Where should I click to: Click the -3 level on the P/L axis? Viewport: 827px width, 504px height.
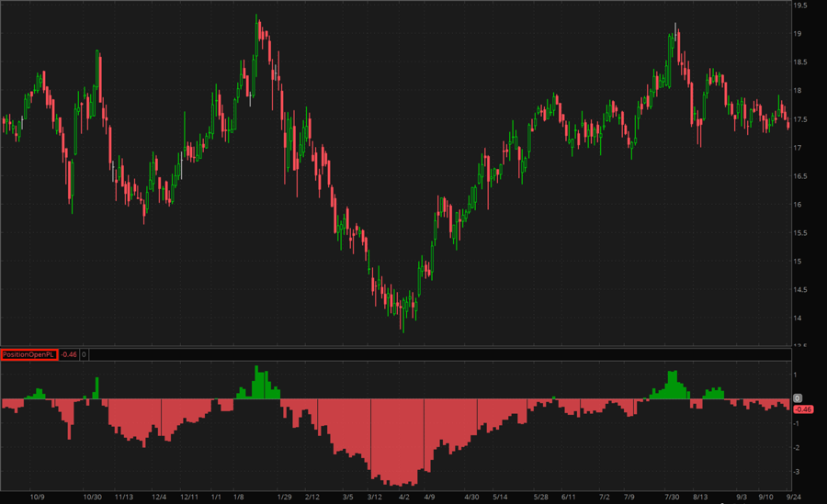pyautogui.click(x=798, y=472)
